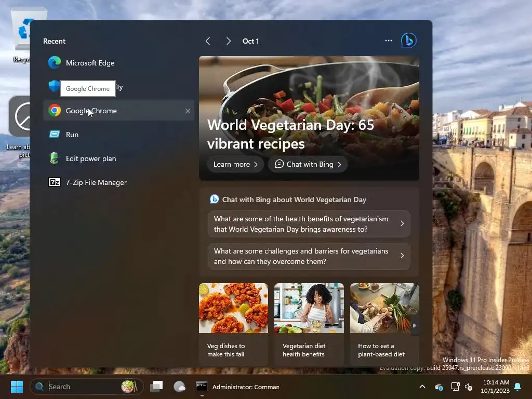Select the health benefits of vegetarianism question
Screen dimensions: 532x399
[x=309, y=224]
